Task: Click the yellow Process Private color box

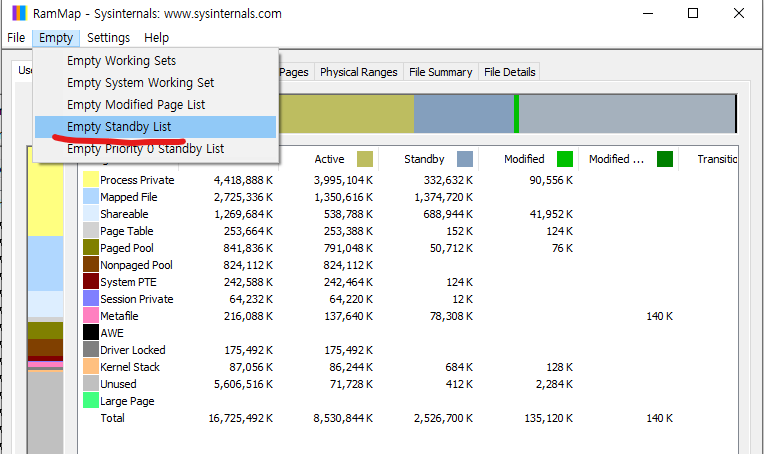Action: pyautogui.click(x=91, y=180)
